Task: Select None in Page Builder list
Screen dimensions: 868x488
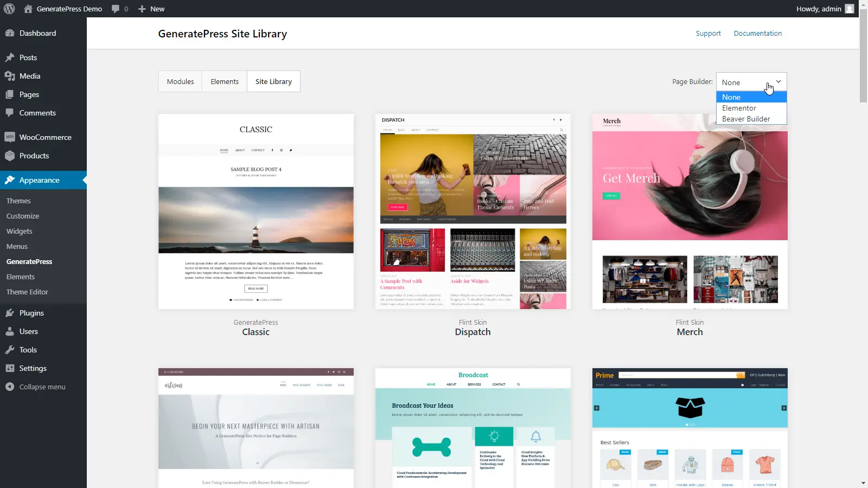Action: [751, 97]
